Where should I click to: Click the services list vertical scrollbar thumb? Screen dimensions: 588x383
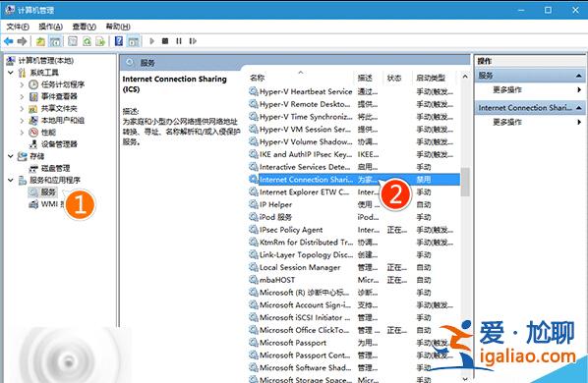[x=465, y=182]
